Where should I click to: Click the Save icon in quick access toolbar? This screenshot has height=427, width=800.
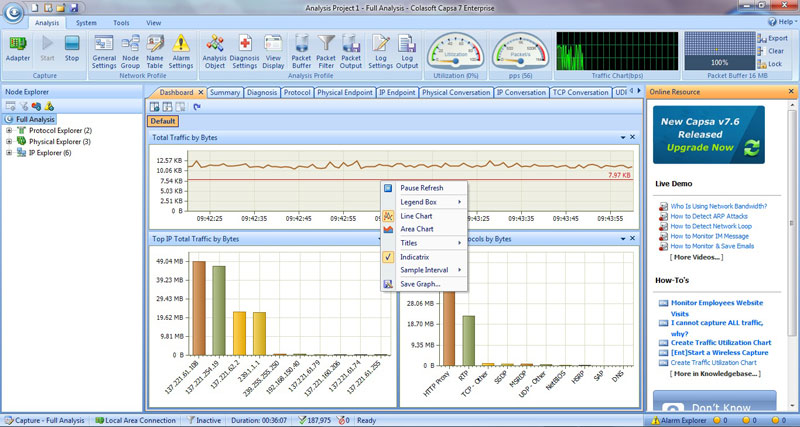(x=74, y=8)
